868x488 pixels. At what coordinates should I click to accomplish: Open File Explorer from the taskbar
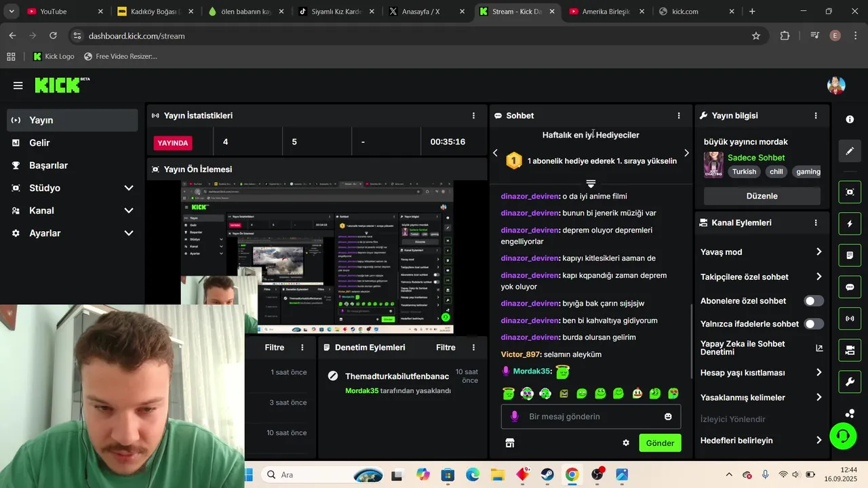coord(498,474)
